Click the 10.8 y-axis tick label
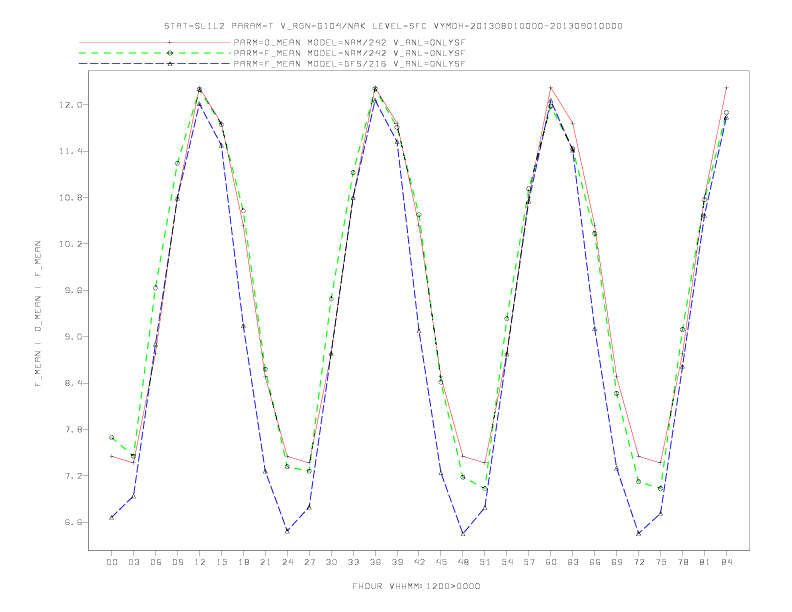Viewport: 792px width, 612px height. click(x=71, y=197)
